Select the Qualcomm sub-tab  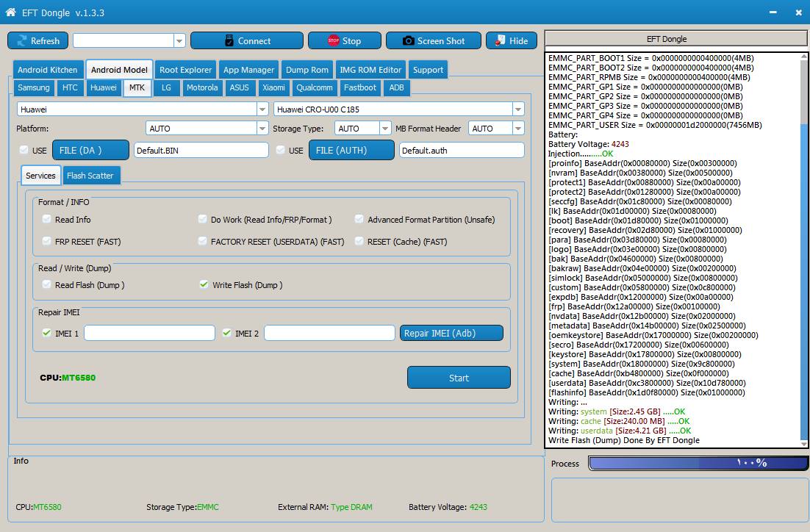click(x=315, y=87)
